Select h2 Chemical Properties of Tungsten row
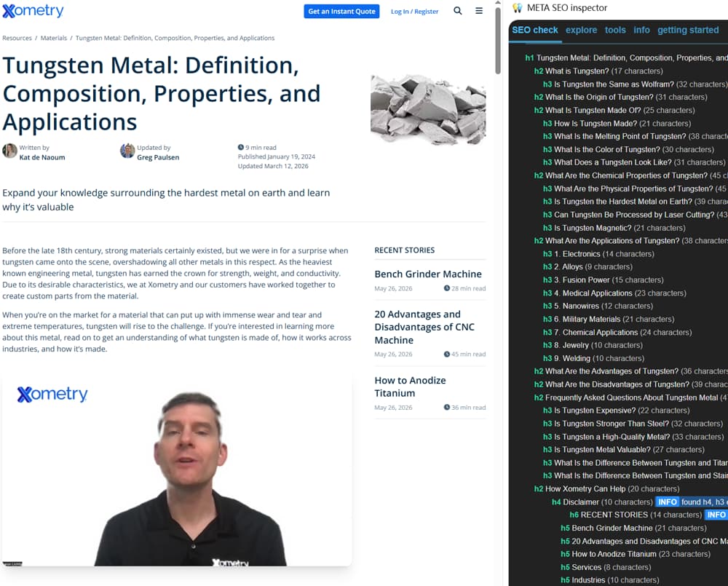This screenshot has height=586, width=728. tap(630, 175)
